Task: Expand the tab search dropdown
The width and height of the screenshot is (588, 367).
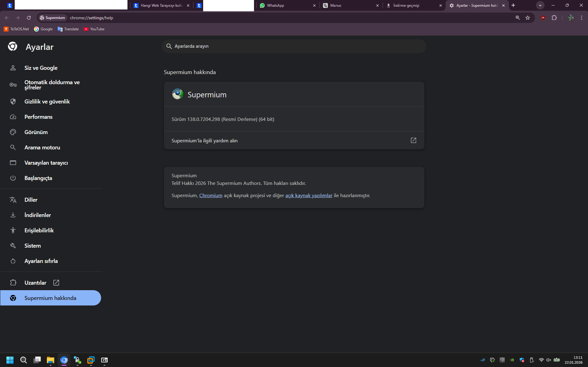Action: (x=540, y=6)
